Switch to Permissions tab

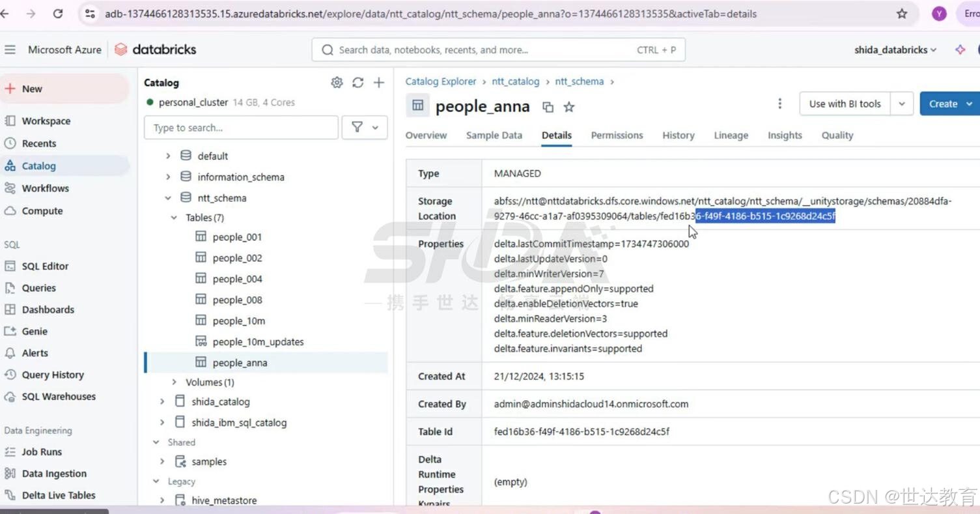(617, 136)
